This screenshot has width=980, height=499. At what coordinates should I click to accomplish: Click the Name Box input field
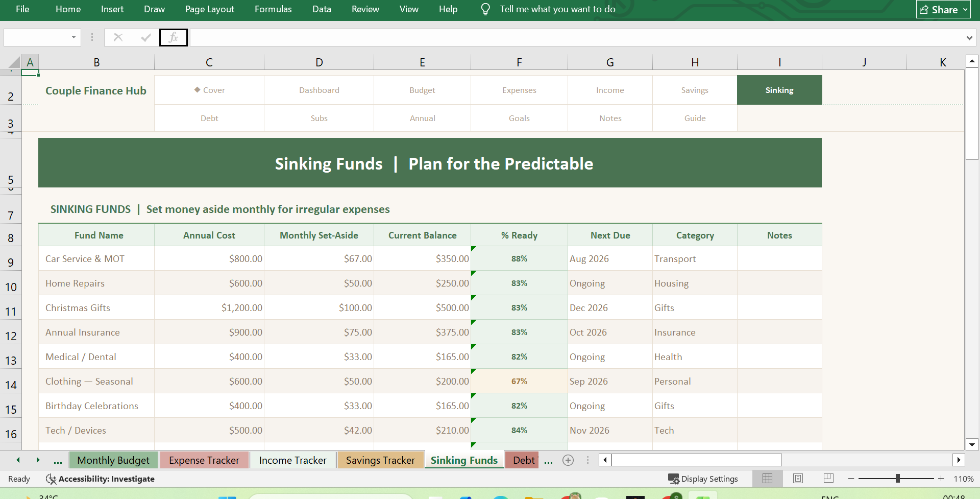pos(37,37)
